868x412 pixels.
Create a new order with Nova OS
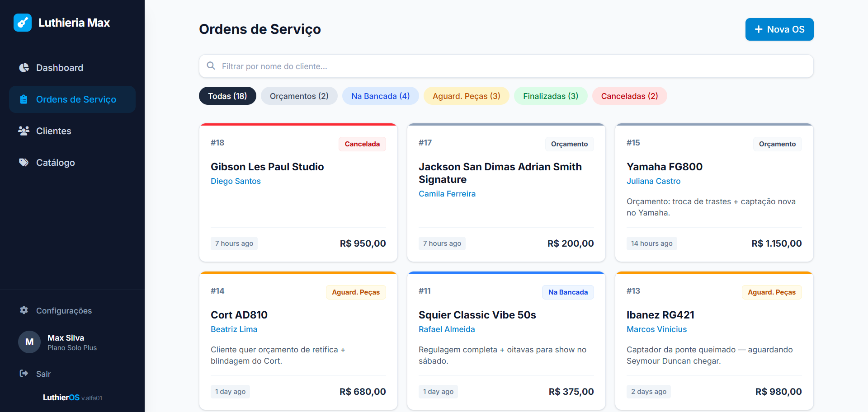779,29
